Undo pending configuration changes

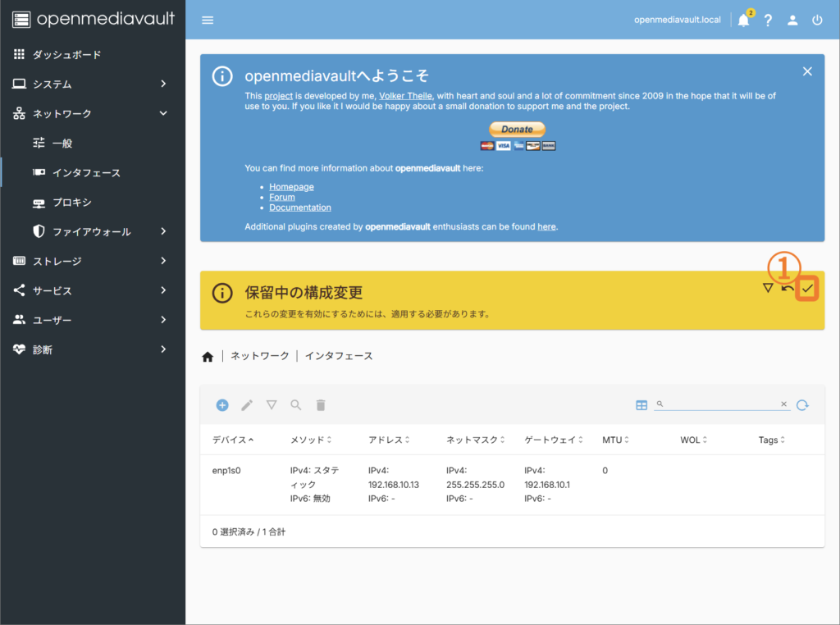point(787,288)
